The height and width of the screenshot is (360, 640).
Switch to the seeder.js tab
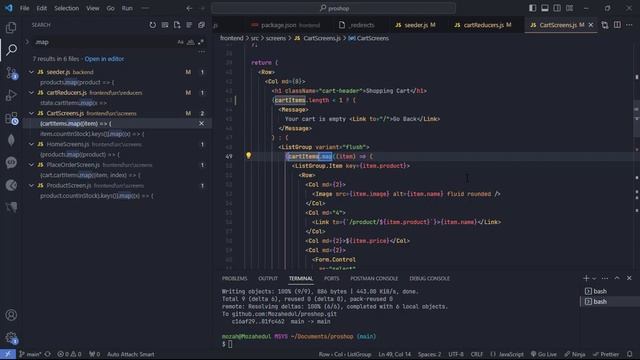pyautogui.click(x=415, y=25)
